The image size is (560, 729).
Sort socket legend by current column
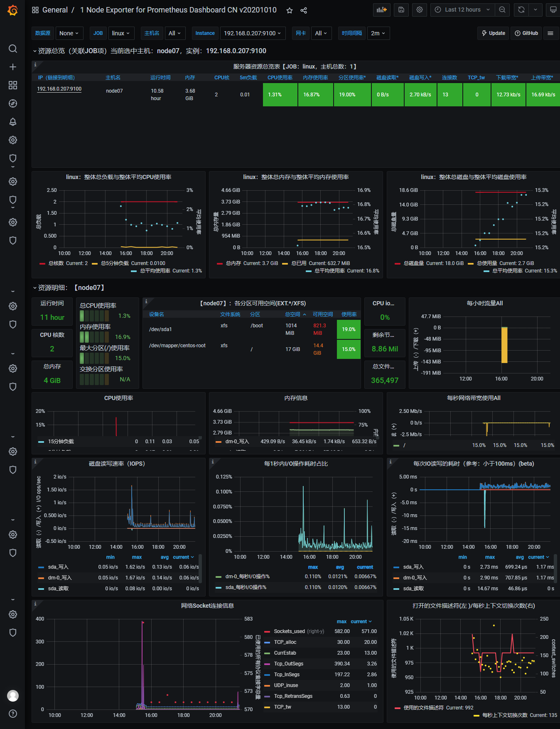pos(361,622)
